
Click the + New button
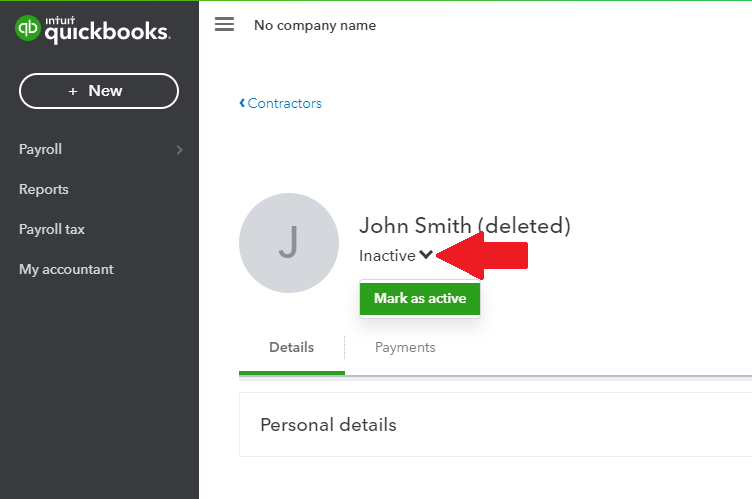point(98,91)
